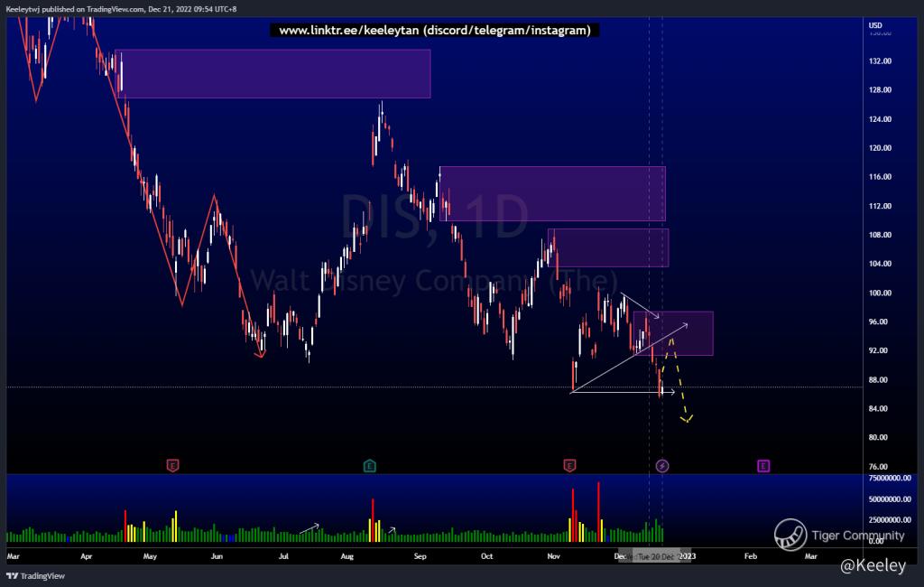The height and width of the screenshot is (587, 924).
Task: Click the green earnings E marker near August
Action: [369, 466]
